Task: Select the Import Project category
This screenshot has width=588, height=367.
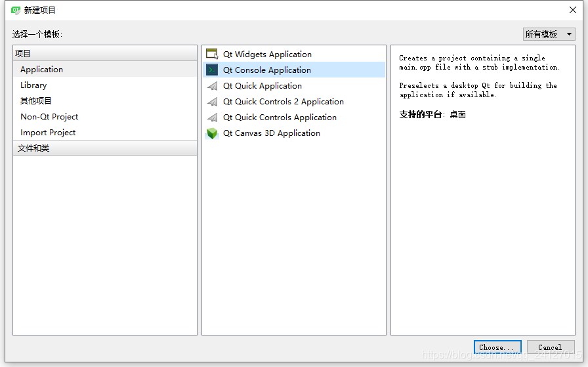Action: (x=104, y=133)
